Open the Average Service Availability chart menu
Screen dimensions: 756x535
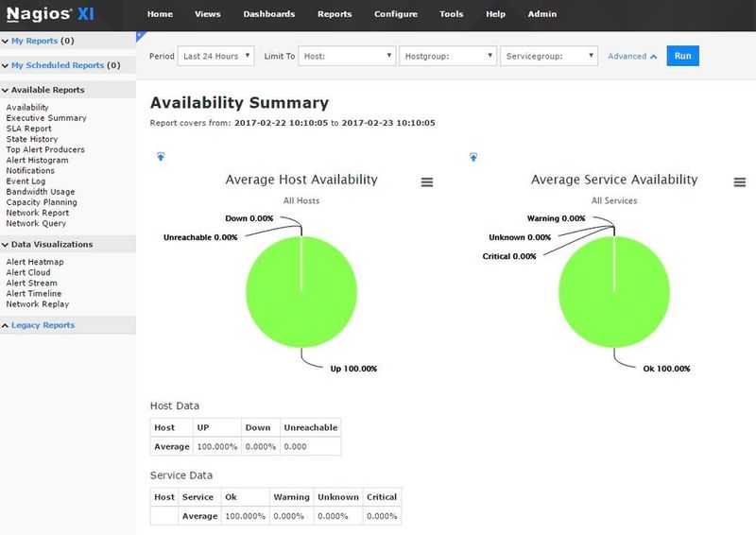coord(740,182)
